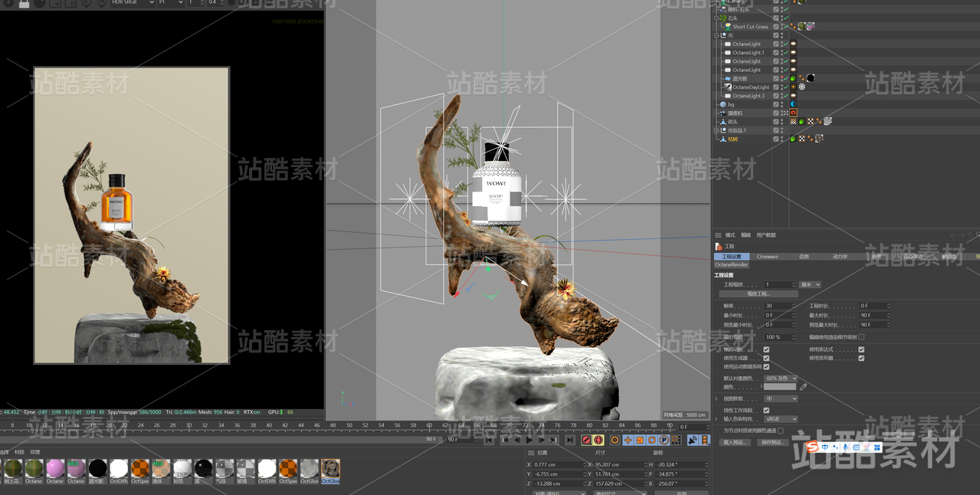Open the OctaneRender tab
Viewport: 980px width, 495px height.
coord(732,265)
